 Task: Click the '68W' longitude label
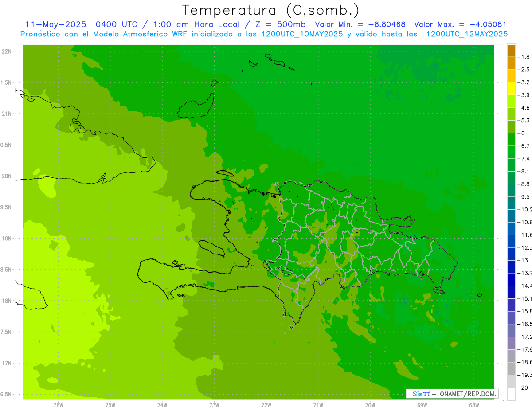coord(474,405)
